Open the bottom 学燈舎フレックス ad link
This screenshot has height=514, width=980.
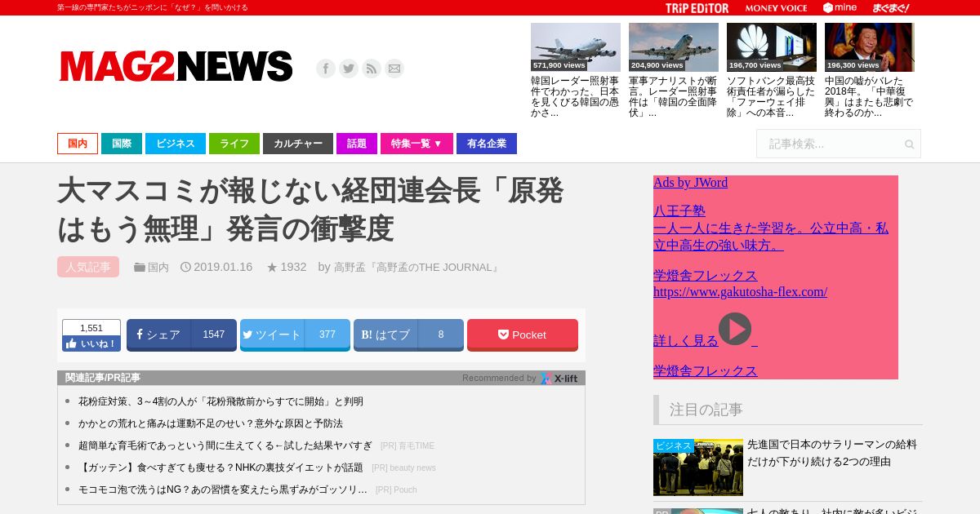(706, 370)
